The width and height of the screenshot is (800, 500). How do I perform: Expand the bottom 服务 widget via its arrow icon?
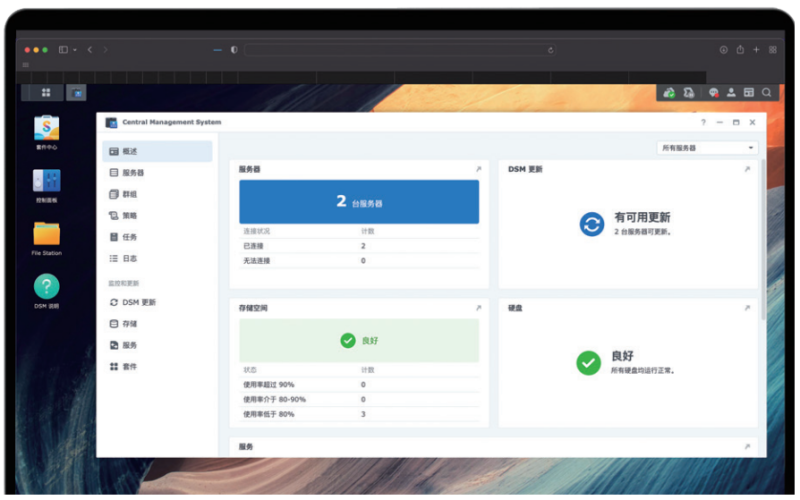[747, 446]
